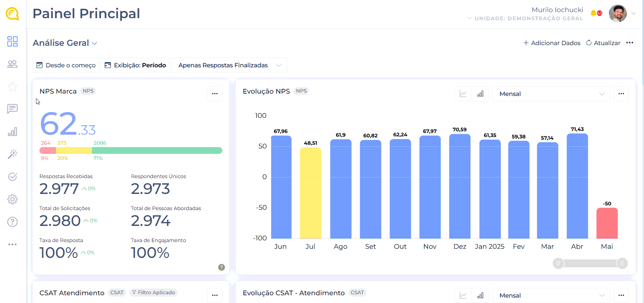Open the settings gear in sidebar
644x303 pixels.
(12, 199)
